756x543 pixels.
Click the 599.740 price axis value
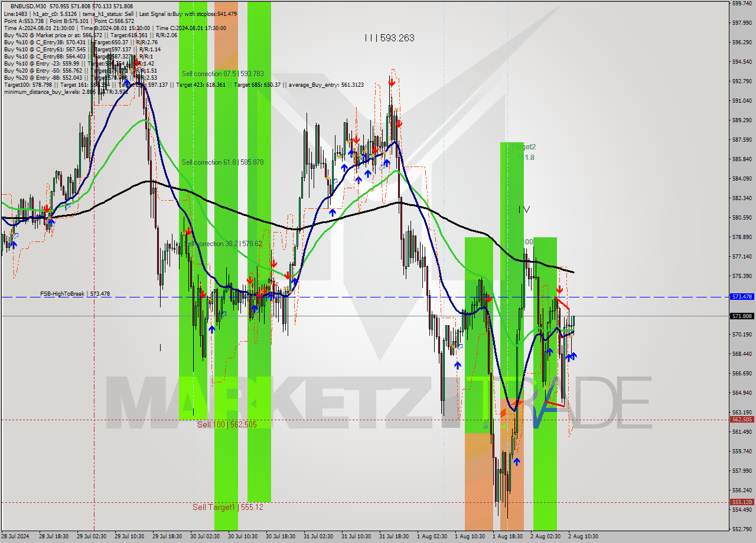click(742, 4)
